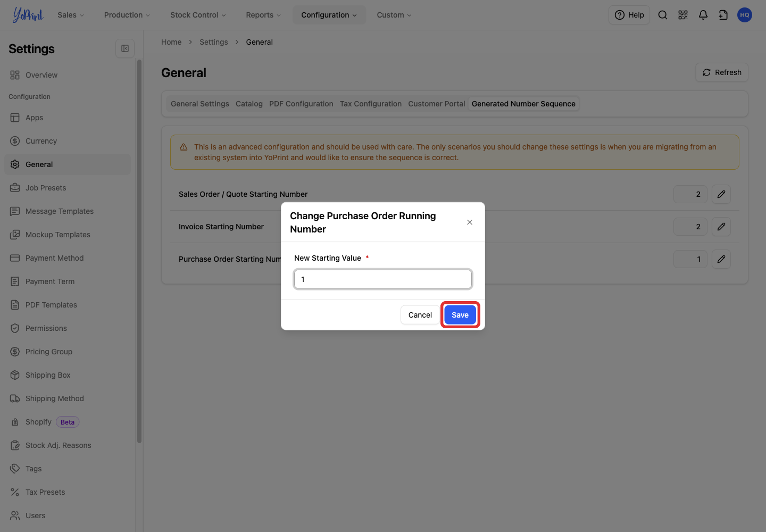This screenshot has height=532, width=766.
Task: Go to Settings breadcrumb
Action: click(214, 42)
